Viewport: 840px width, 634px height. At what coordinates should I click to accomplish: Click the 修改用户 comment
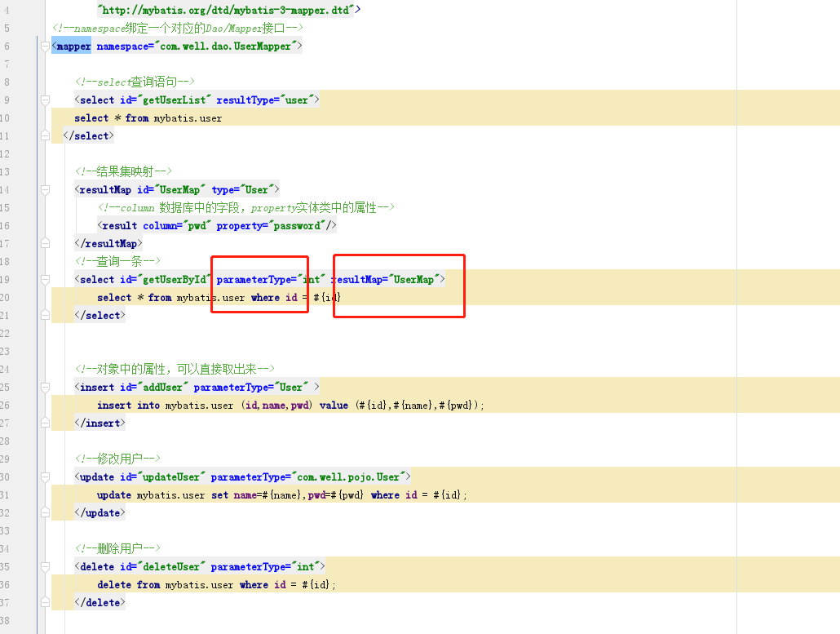[118, 459]
